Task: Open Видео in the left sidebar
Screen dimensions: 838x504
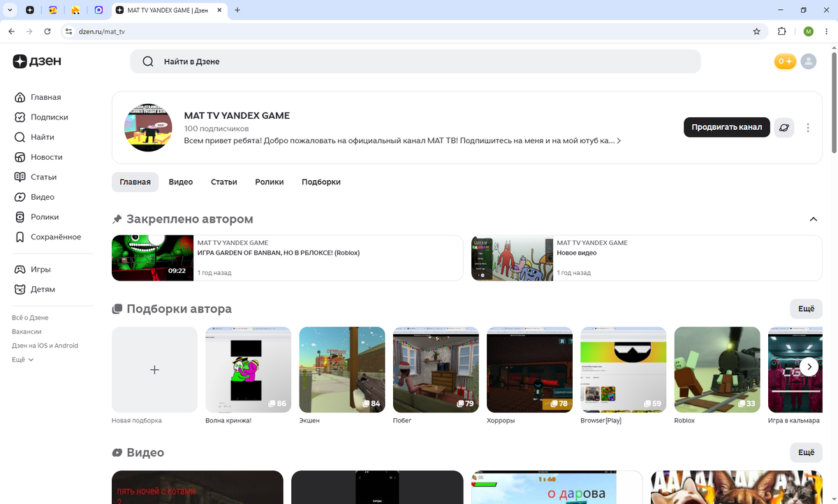Action: click(x=34, y=197)
